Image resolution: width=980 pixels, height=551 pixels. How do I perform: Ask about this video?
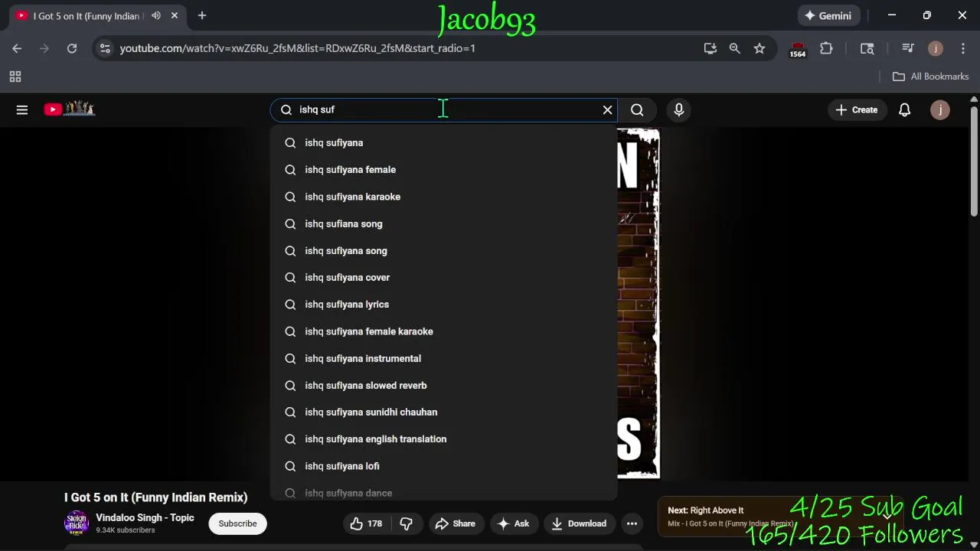(x=513, y=523)
